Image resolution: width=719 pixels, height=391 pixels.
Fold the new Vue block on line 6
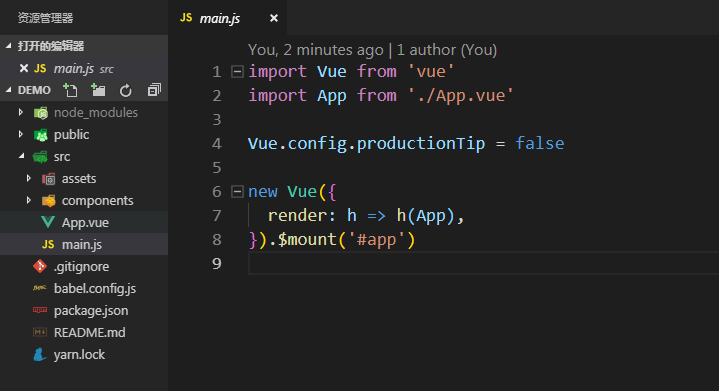237,191
